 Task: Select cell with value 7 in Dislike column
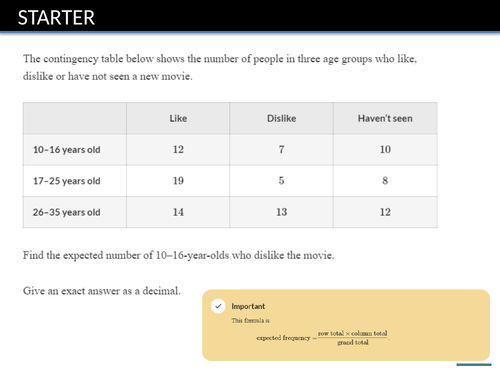click(x=281, y=150)
